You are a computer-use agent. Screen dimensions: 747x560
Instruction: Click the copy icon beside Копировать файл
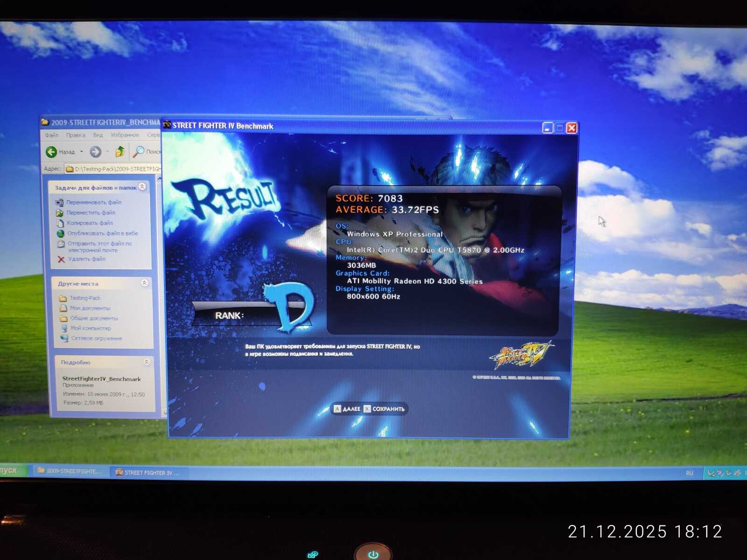(x=60, y=223)
